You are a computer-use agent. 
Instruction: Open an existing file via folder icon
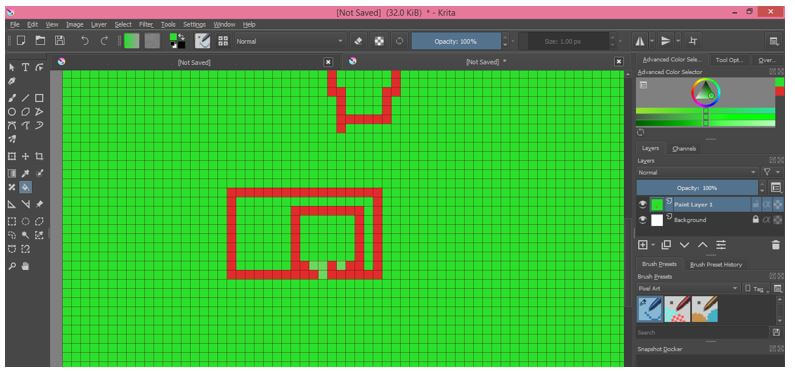[x=40, y=41]
